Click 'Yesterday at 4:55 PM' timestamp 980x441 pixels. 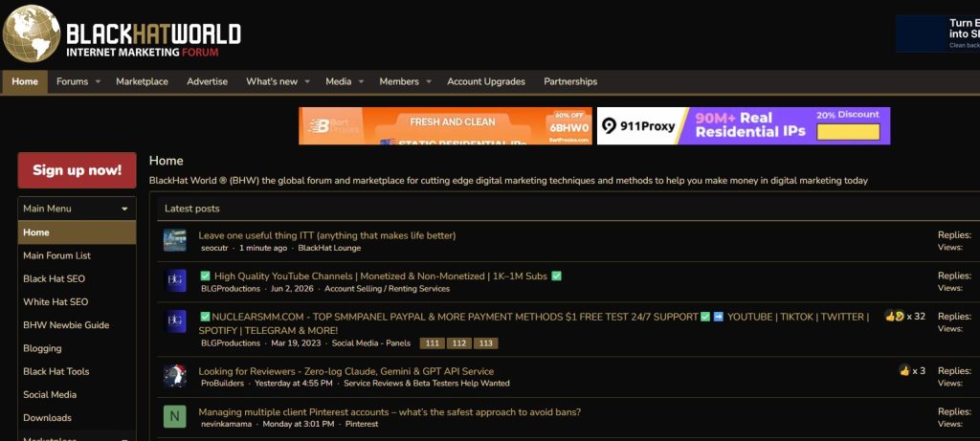click(294, 383)
